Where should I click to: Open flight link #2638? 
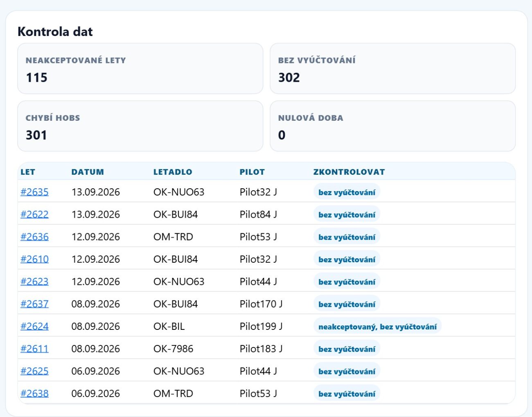click(x=34, y=394)
